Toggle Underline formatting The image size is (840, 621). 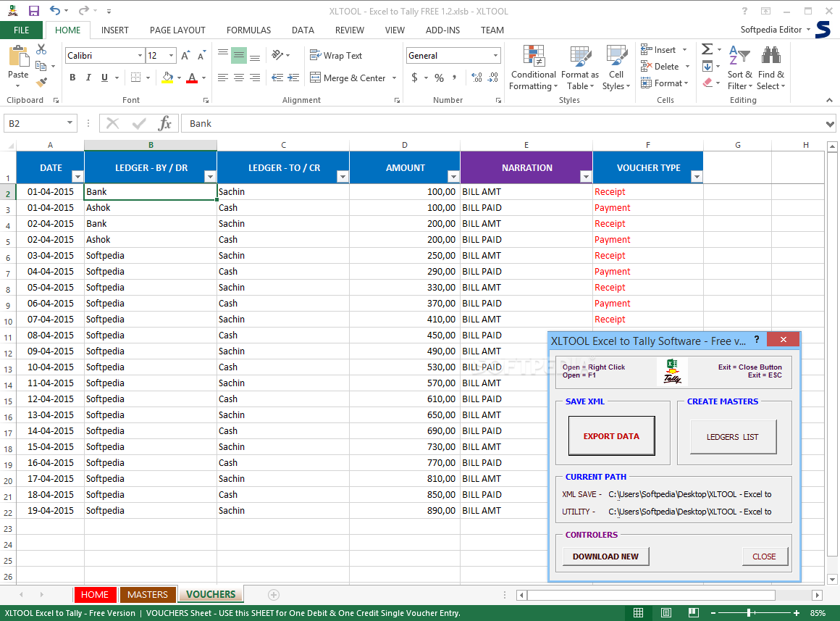104,78
